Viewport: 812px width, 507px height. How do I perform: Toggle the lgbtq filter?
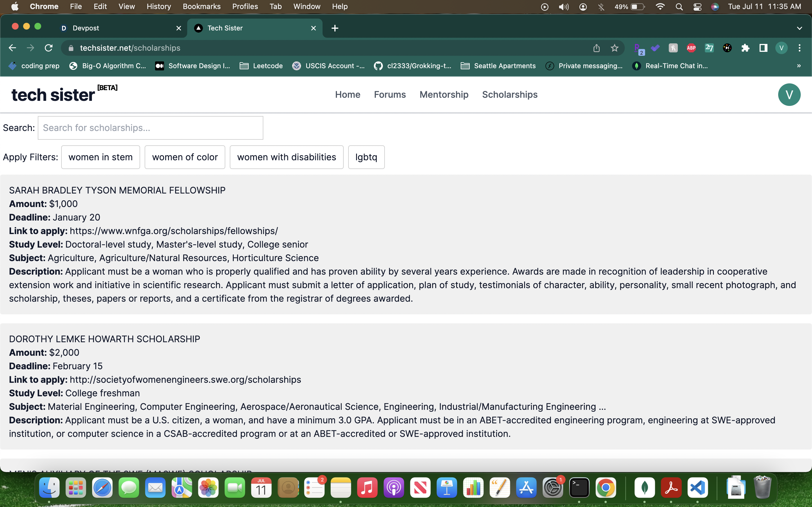pyautogui.click(x=366, y=157)
